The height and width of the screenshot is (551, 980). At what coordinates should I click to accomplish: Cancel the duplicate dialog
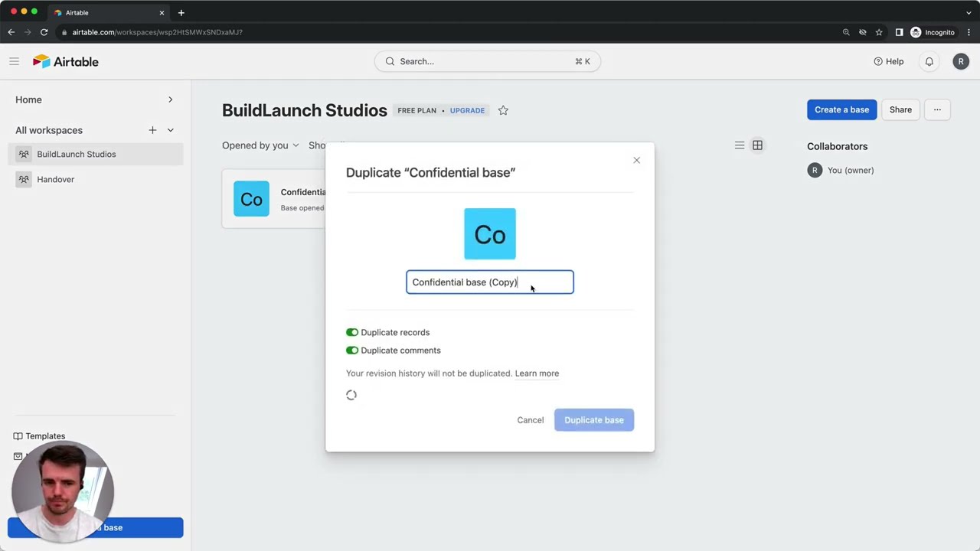click(531, 420)
